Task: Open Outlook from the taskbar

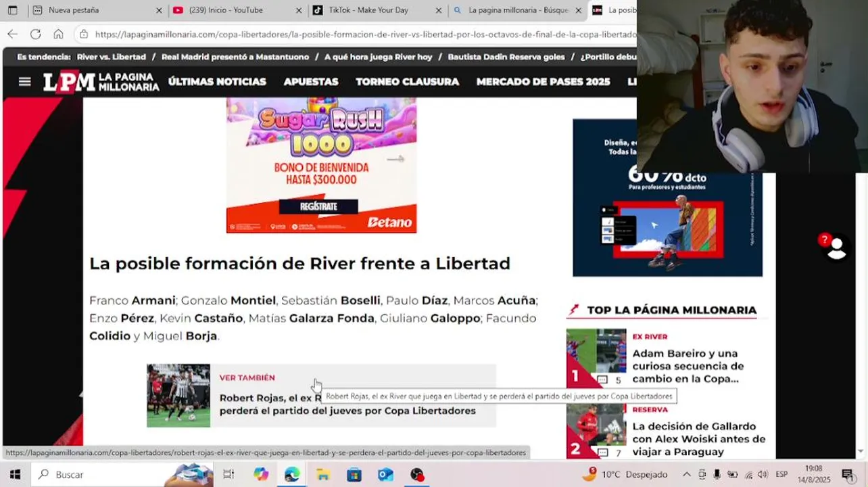Action: coord(385,475)
